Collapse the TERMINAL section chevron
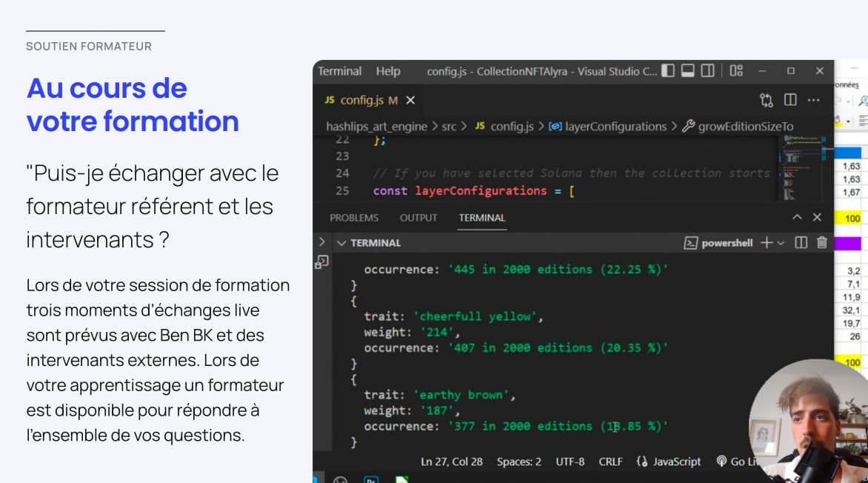868x483 pixels. click(x=341, y=243)
